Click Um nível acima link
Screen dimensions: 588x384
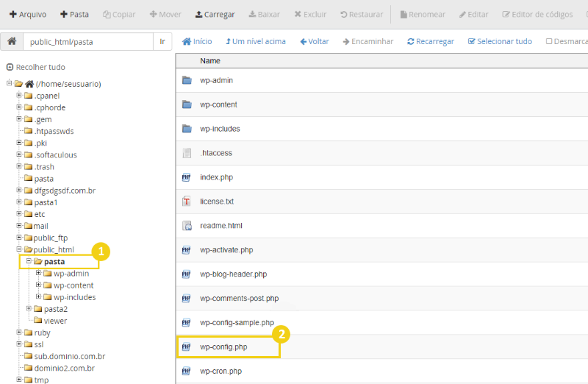click(255, 41)
